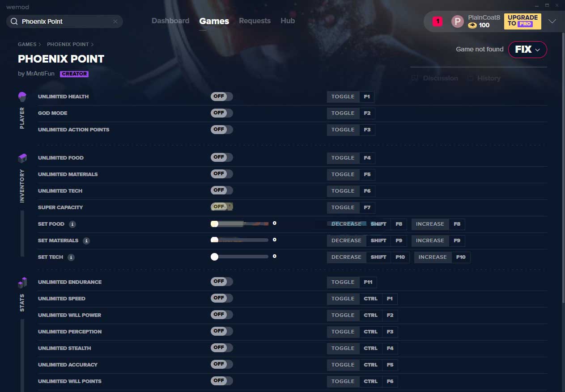The width and height of the screenshot is (565, 392).
Task: Click TOGGLE hotkey for Unlimited Stealth
Action: coord(343,348)
